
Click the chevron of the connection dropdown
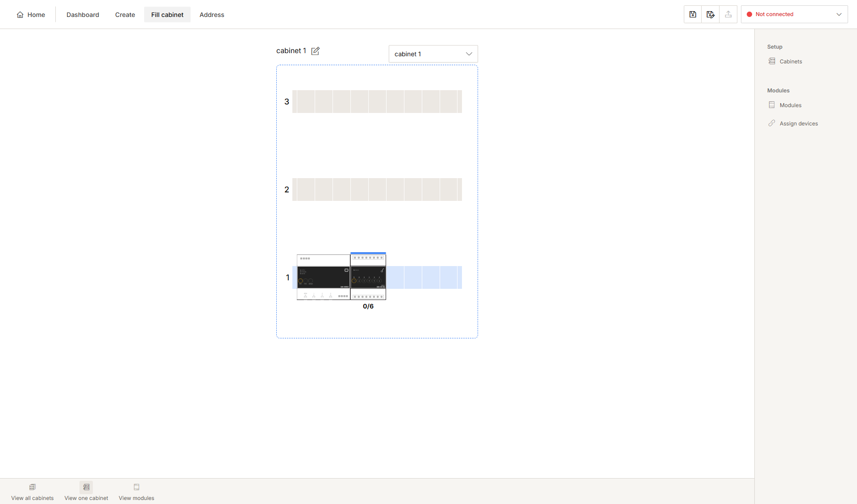839,14
